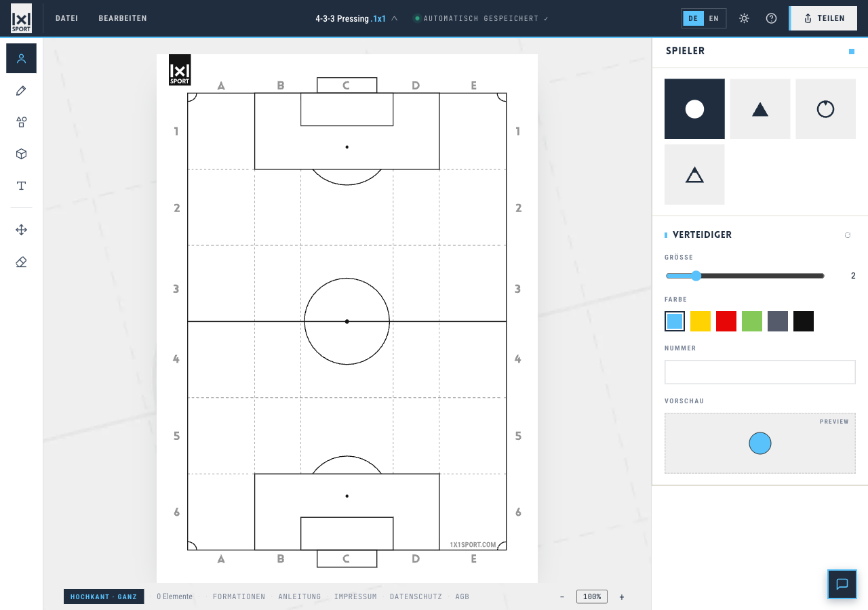Image resolution: width=868 pixels, height=610 pixels.
Task: Open the help question mark icon
Action: click(x=771, y=18)
